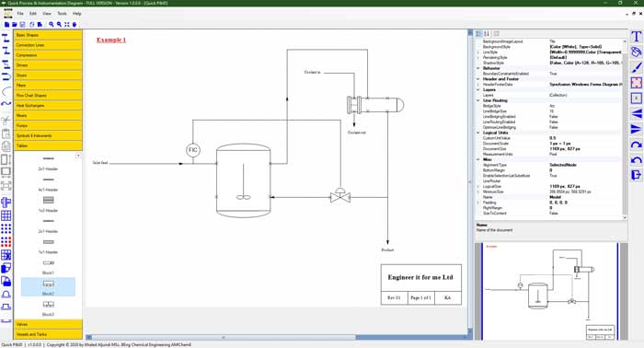Viewport: 644px width, 348px height.
Task: Open the Connection Lines palette category
Action: [x=48, y=45]
